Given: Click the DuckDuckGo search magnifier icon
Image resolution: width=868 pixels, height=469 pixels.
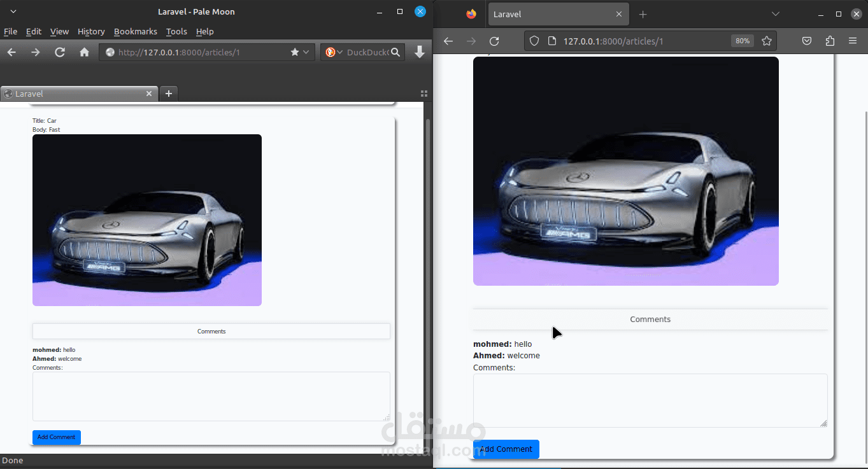Looking at the screenshot, I should (395, 52).
